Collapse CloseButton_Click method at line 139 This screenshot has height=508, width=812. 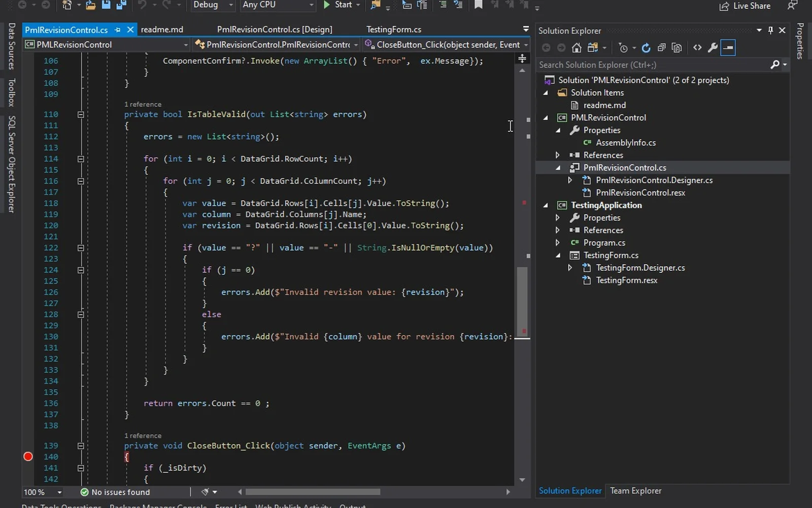pyautogui.click(x=81, y=446)
